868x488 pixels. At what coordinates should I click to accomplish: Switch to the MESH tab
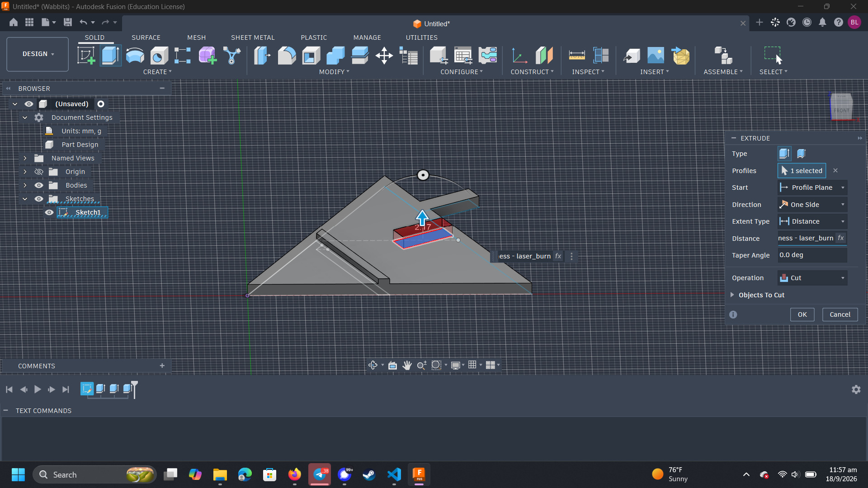tap(197, 38)
